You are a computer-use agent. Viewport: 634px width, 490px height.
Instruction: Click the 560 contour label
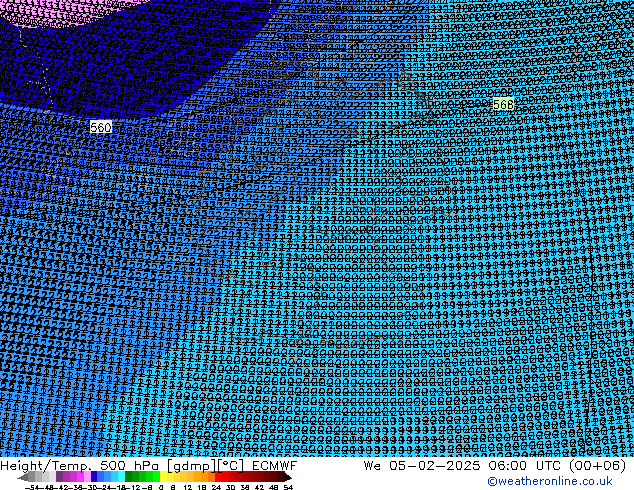100,127
